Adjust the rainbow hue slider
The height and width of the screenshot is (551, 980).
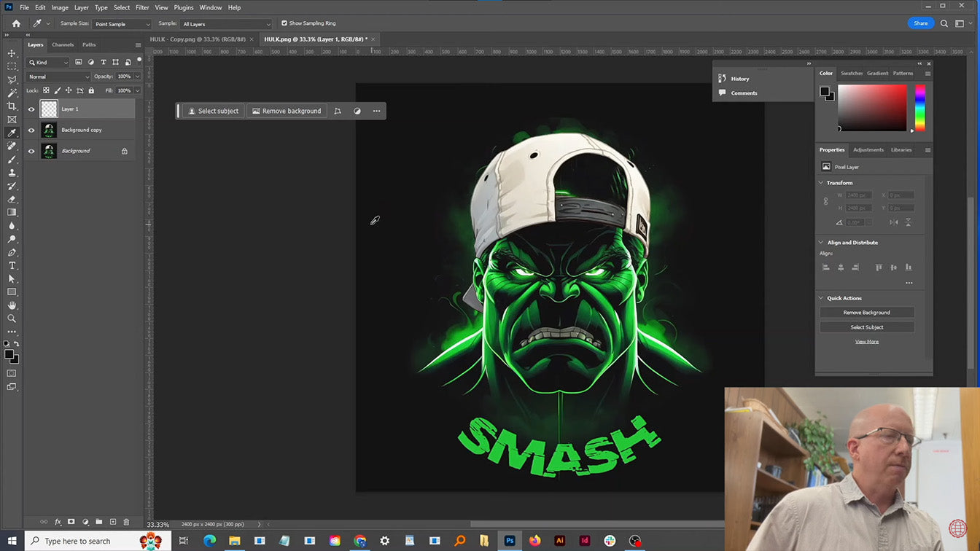920,108
